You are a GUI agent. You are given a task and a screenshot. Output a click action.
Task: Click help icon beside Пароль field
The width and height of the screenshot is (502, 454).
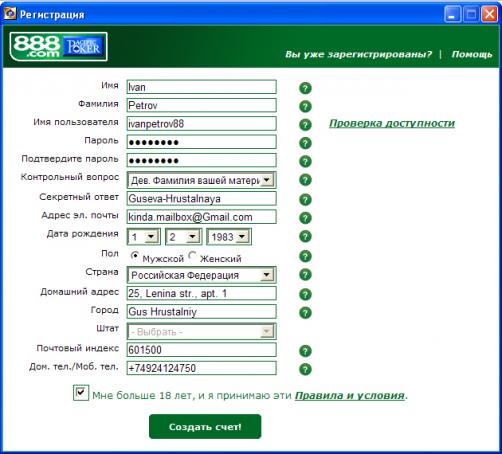coord(305,143)
